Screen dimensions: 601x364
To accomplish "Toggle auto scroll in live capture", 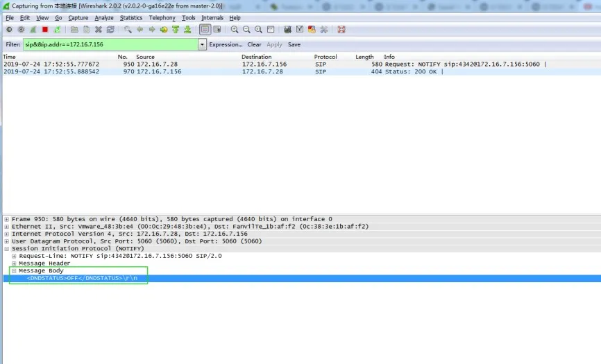I will click(x=217, y=30).
